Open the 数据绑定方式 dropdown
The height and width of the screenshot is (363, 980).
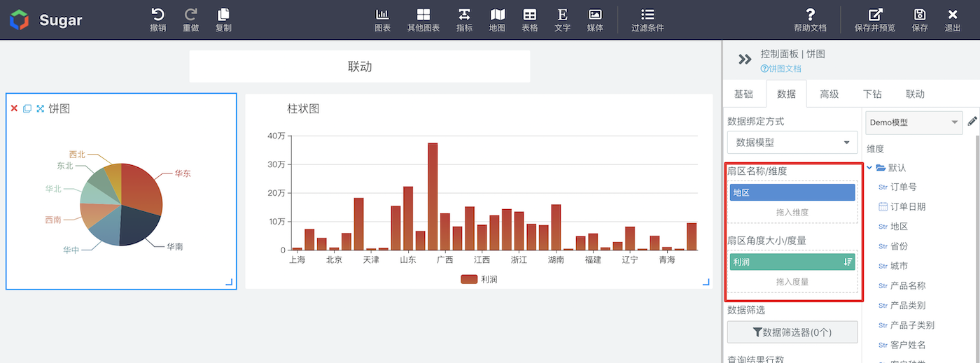coord(792,142)
